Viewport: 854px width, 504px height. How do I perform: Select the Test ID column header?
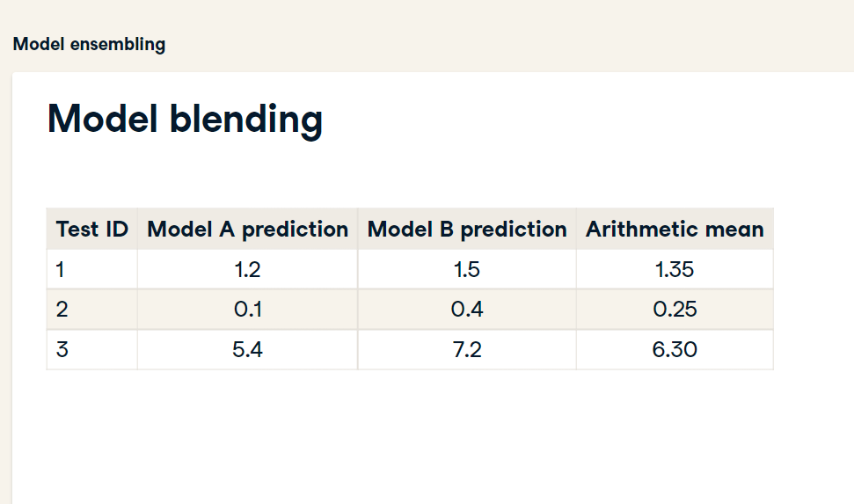click(92, 229)
